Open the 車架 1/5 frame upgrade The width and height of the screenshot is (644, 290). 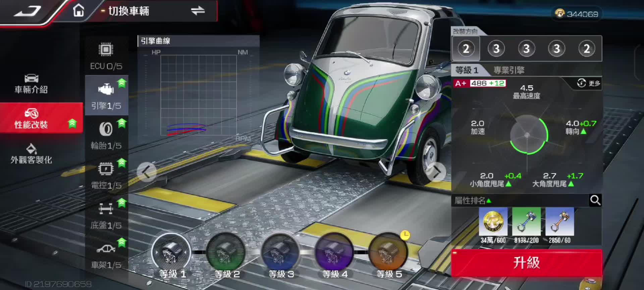coord(106,255)
